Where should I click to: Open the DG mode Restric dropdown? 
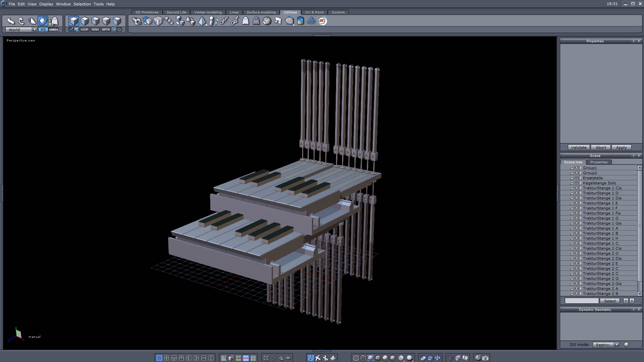click(616, 345)
